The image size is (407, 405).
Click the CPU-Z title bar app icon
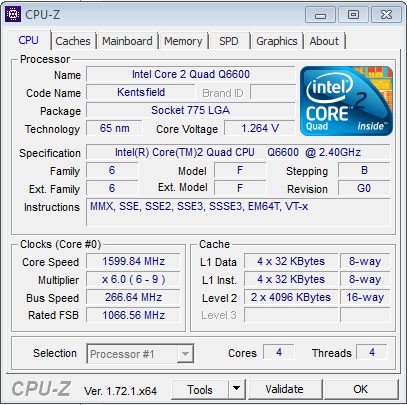13,14
